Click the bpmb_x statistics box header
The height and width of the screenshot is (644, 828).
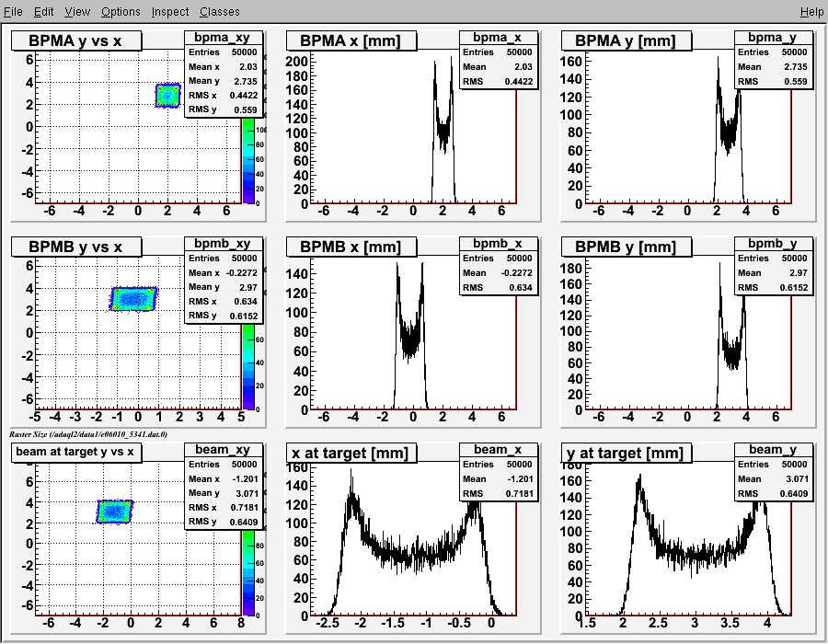[498, 244]
